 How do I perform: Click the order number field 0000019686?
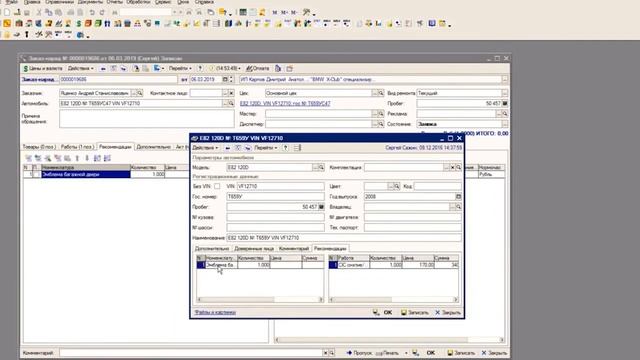[x=118, y=80]
